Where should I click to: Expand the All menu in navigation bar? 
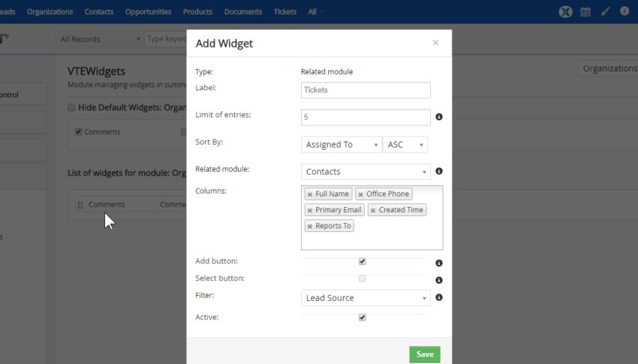coord(315,12)
